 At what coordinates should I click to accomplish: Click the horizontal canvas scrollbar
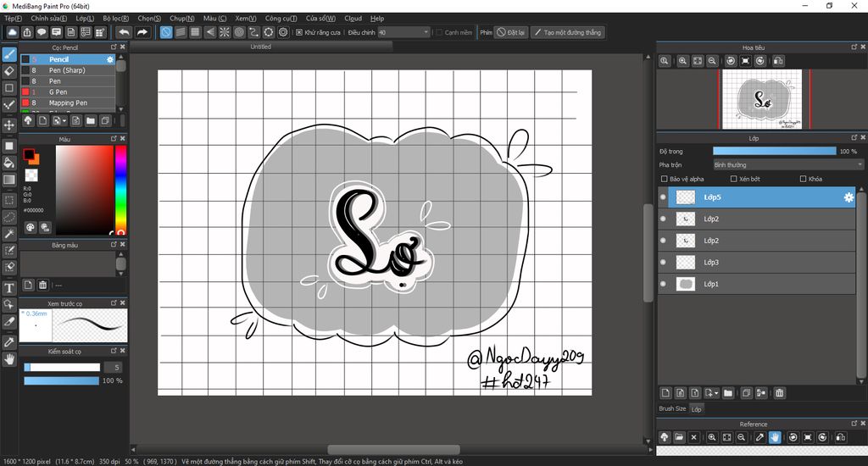393,449
